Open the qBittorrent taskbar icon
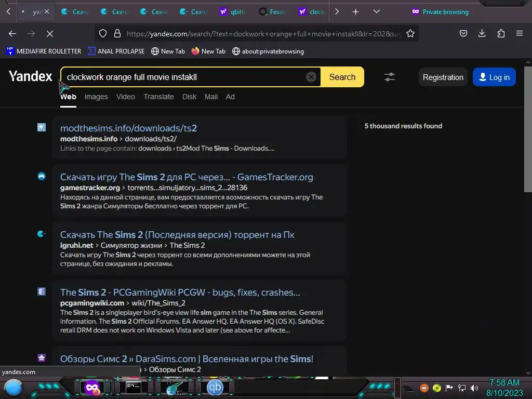The image size is (532, 399). pos(215,388)
